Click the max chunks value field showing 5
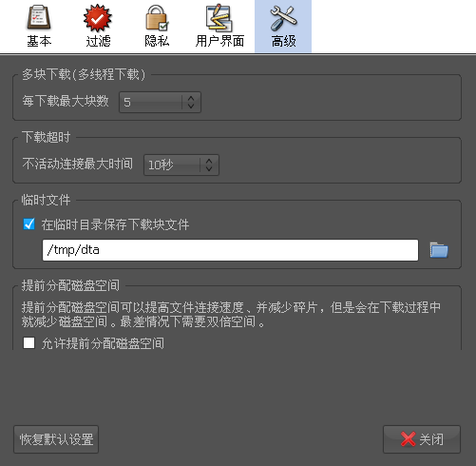476x466 pixels. tap(151, 102)
